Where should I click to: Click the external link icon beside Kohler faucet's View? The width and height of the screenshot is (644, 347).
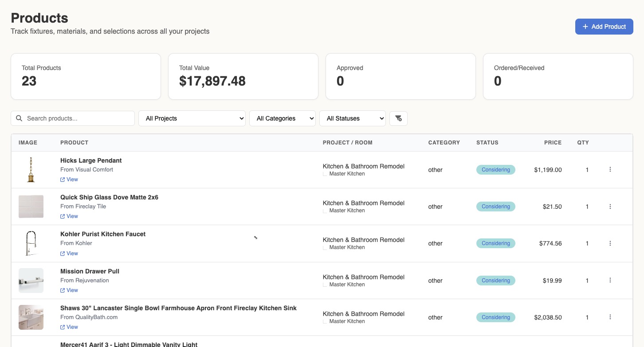[x=62, y=253]
